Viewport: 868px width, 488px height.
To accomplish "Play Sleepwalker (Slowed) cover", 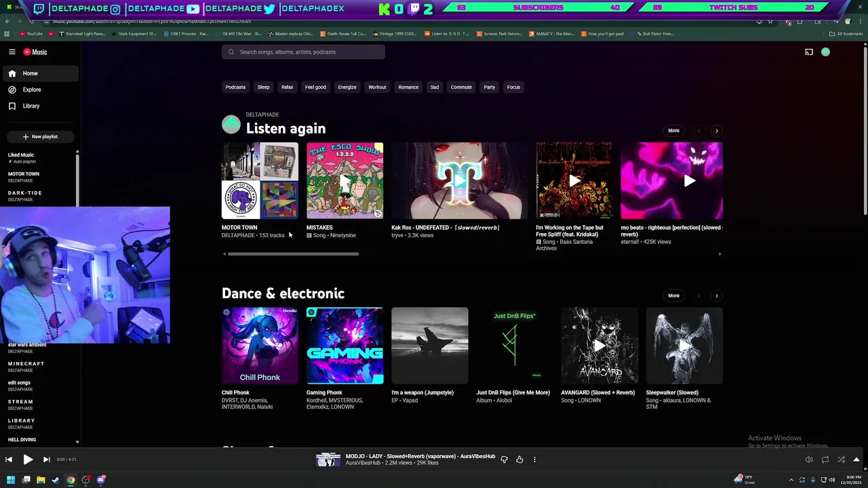I will point(684,346).
